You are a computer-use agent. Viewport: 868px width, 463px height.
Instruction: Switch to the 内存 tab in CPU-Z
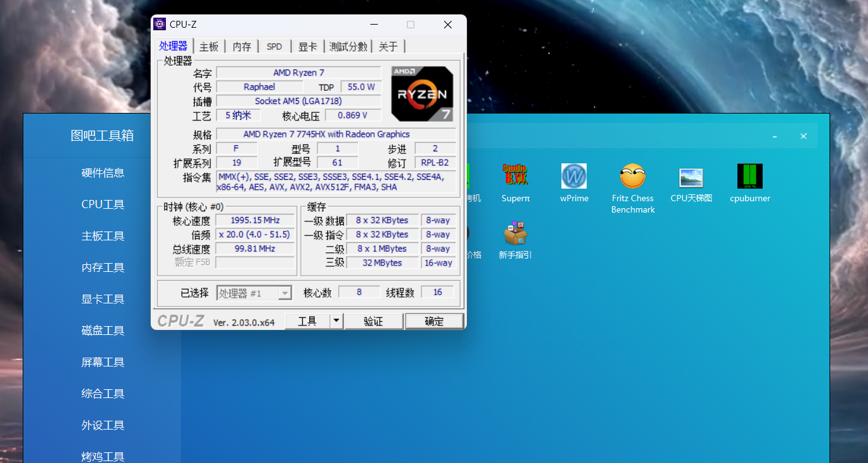242,47
